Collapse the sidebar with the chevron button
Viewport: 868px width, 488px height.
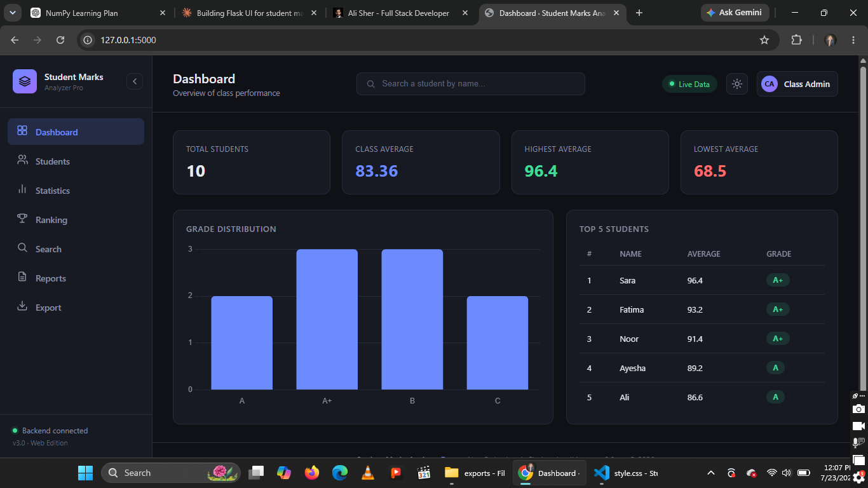pyautogui.click(x=135, y=81)
